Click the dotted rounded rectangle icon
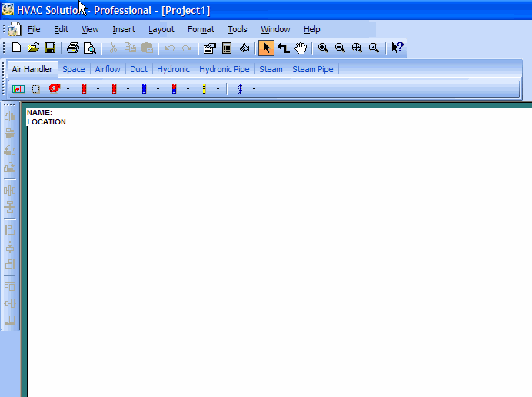Viewport: 532px width, 397px height. pyautogui.click(x=35, y=89)
